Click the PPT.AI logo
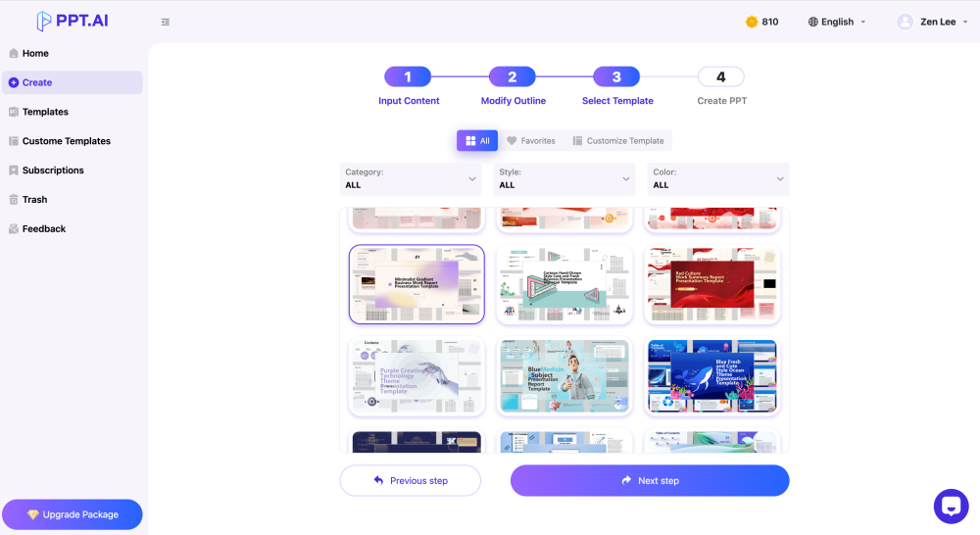980x535 pixels. [x=73, y=21]
